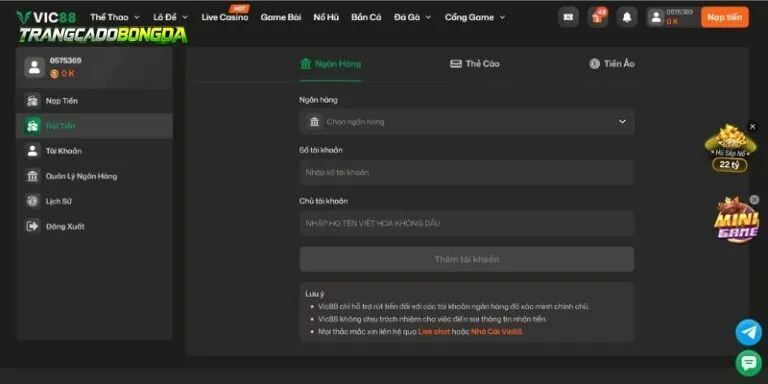
Task: Select Rút Tiền in the sidebar
Action: click(94, 126)
